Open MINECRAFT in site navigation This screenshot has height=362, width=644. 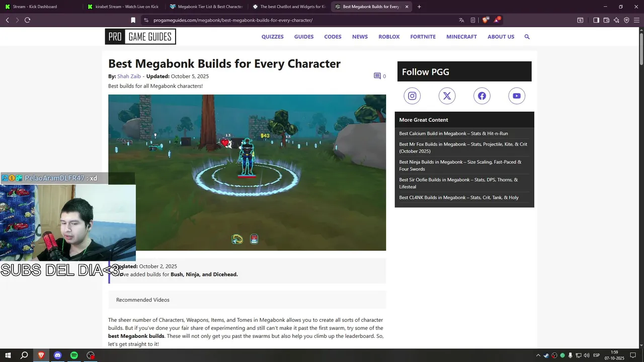click(461, 37)
